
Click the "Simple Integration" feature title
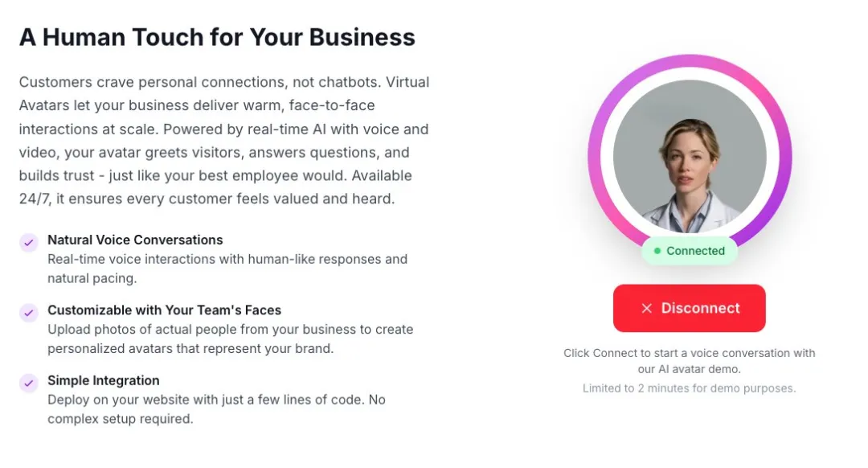(x=104, y=380)
